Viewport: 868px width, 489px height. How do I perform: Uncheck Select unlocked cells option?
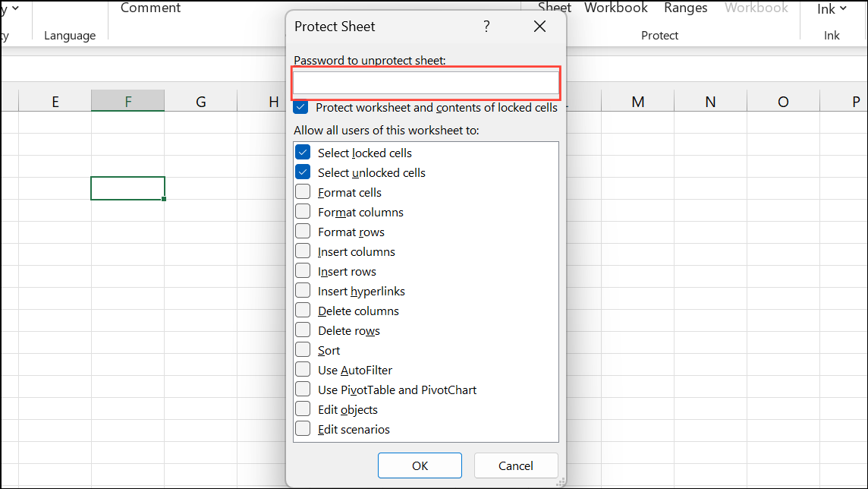(x=303, y=172)
